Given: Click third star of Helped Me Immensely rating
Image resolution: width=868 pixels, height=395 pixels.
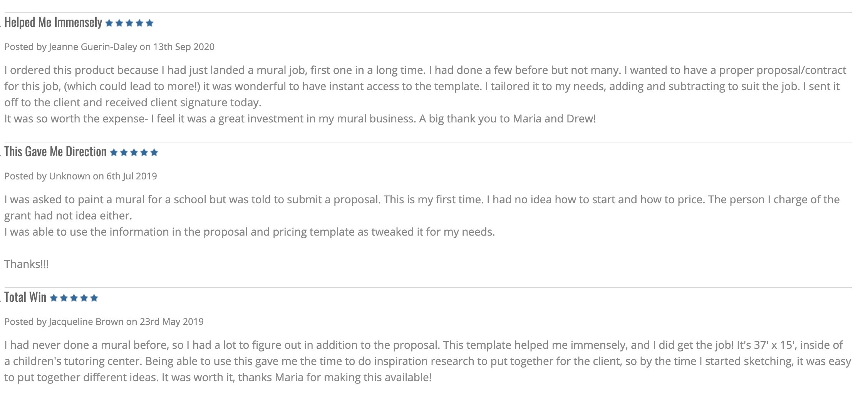Looking at the screenshot, I should coord(129,23).
